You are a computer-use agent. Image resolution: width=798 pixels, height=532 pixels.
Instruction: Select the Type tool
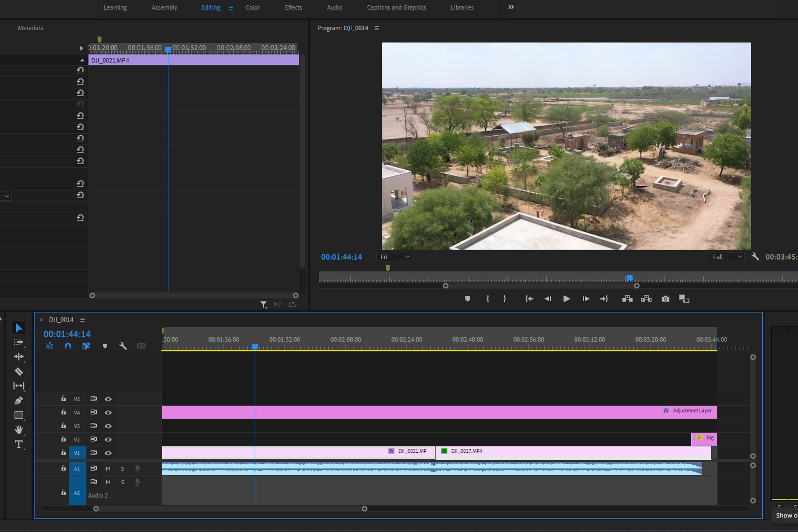click(19, 444)
